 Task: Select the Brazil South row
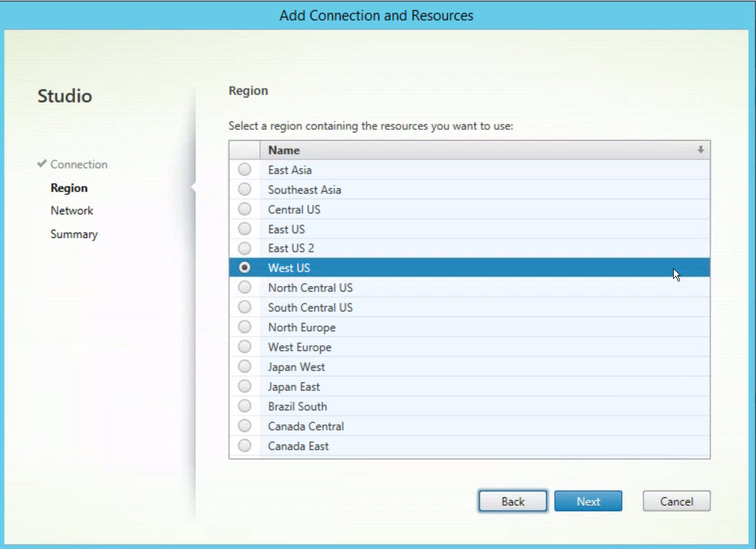(x=298, y=406)
